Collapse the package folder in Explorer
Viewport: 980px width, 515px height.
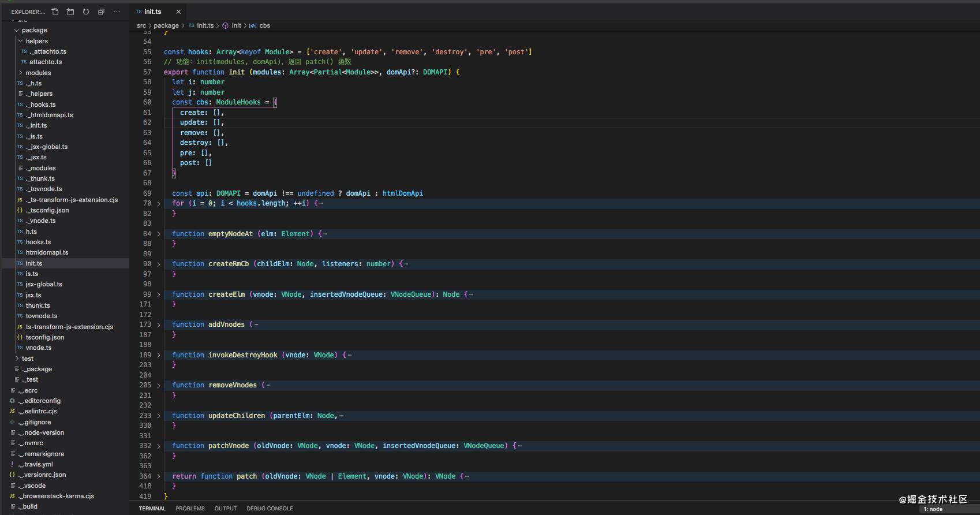(x=17, y=30)
